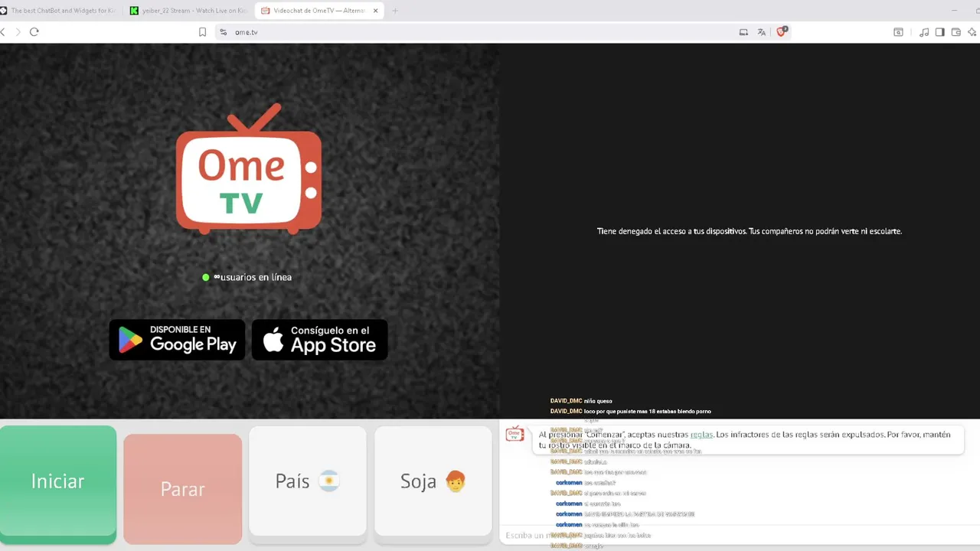The height and width of the screenshot is (551, 980).
Task: Click the red Parar button
Action: [x=182, y=489]
